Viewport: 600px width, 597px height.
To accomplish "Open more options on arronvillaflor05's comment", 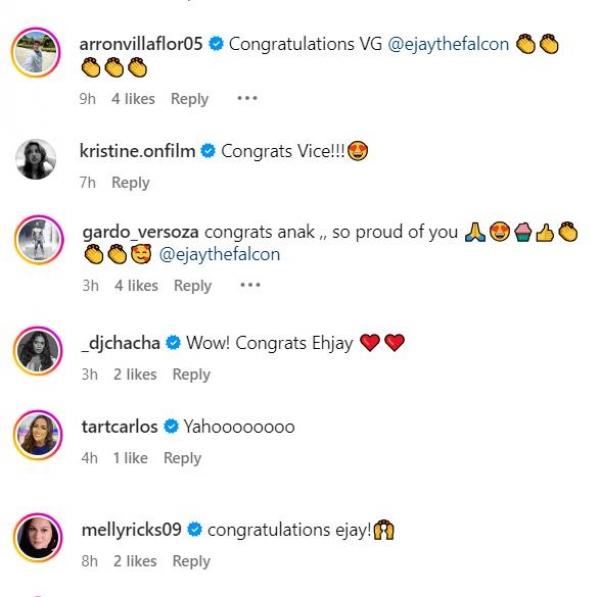I will [247, 99].
